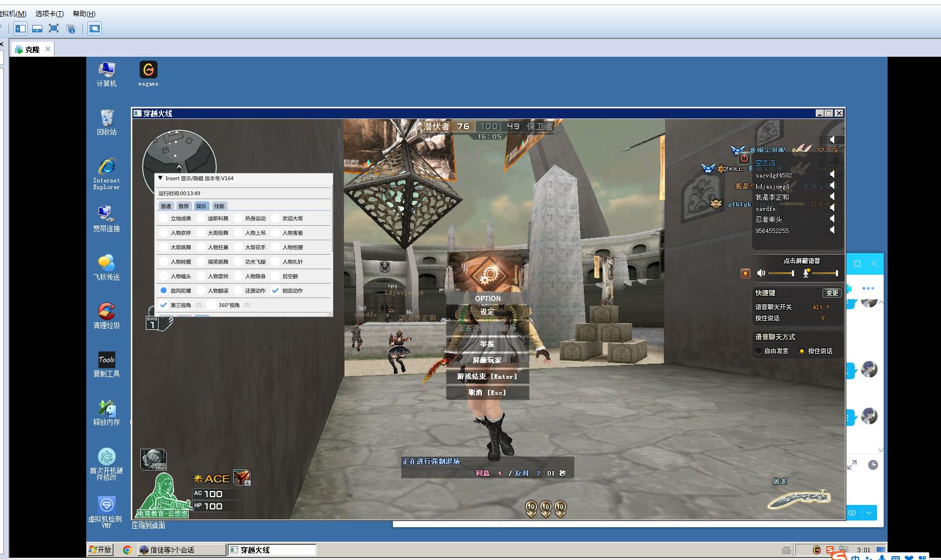Open the 释放内存 desktop shortcut
941x560 pixels.
(106, 413)
